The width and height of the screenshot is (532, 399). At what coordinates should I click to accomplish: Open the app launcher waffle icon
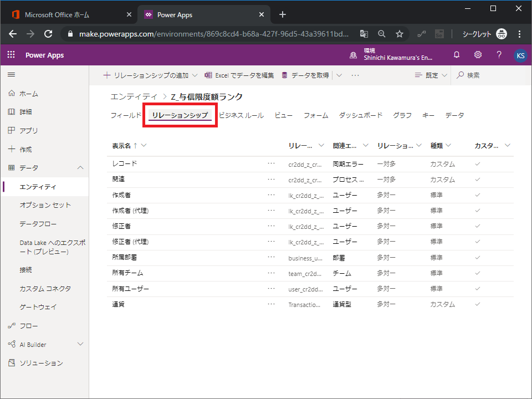[11, 55]
